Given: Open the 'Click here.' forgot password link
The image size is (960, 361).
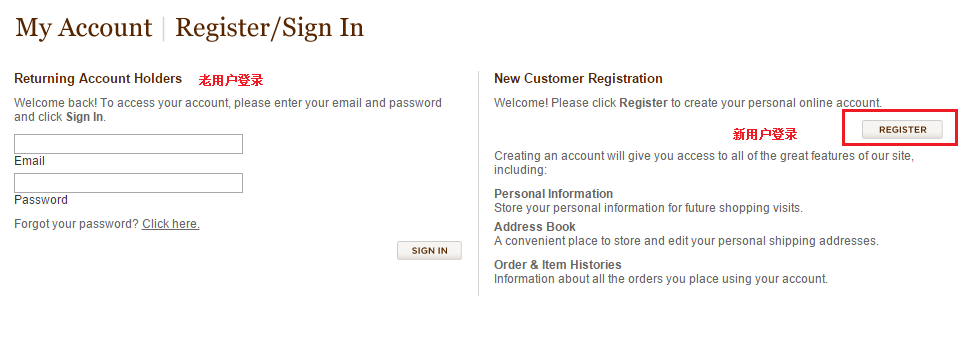Looking at the screenshot, I should [x=171, y=224].
